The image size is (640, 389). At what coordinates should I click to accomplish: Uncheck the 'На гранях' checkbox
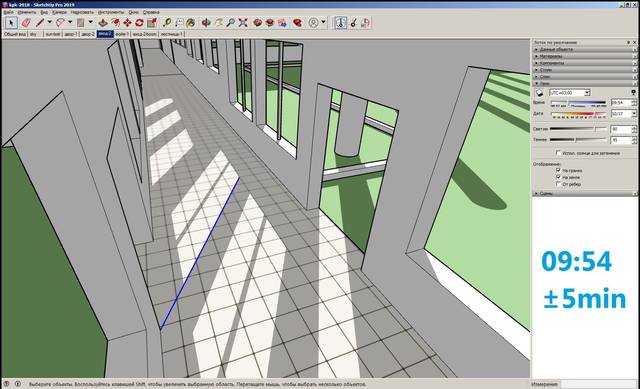coord(558,170)
